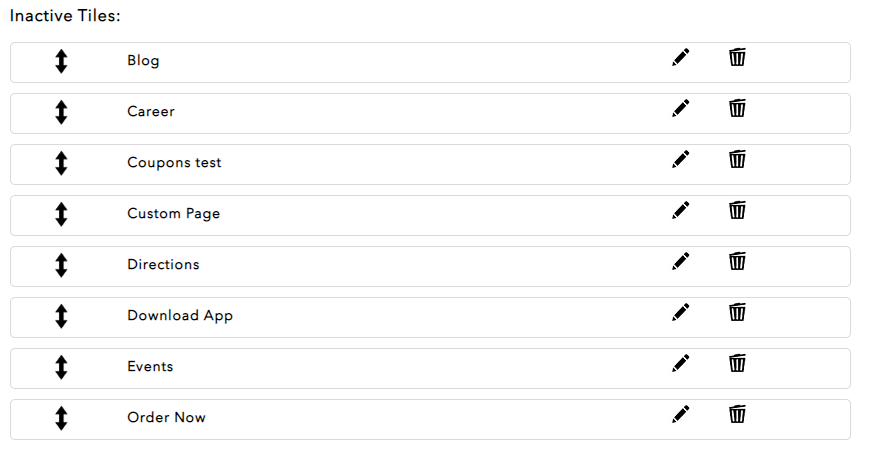Screen dimensions: 874x456
Task: Delete the Blog tile using trash icon
Action: tap(737, 58)
